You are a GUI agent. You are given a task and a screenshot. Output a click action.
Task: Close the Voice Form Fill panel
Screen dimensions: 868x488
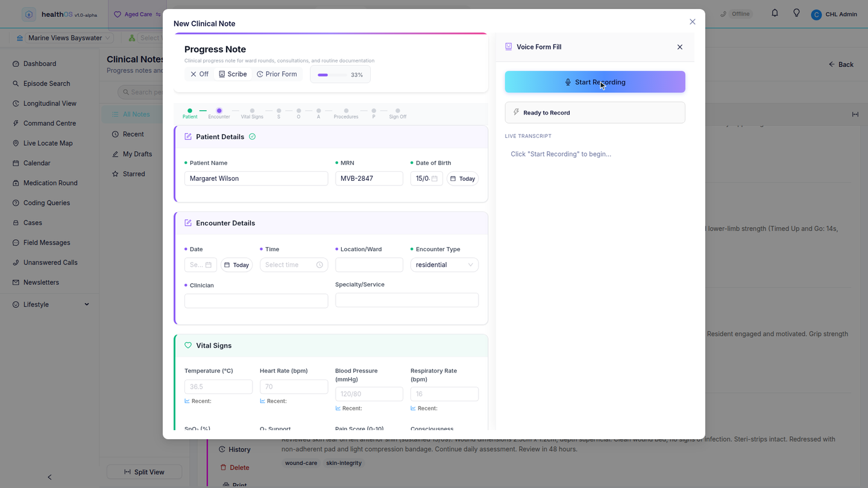680,47
